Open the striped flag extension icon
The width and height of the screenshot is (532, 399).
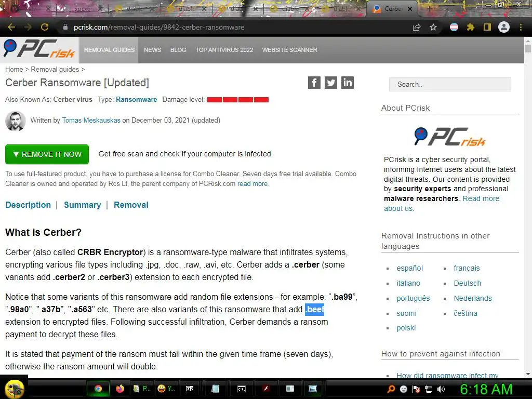pos(454,27)
